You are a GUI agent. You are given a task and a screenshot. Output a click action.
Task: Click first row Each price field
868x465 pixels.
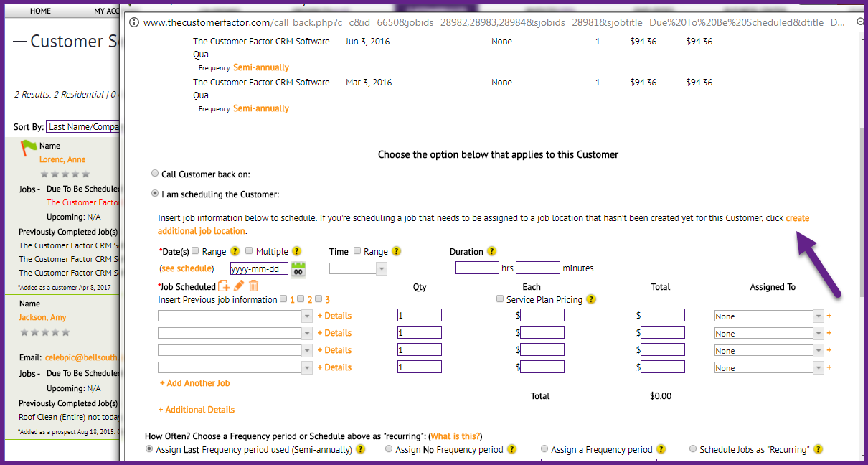542,315
